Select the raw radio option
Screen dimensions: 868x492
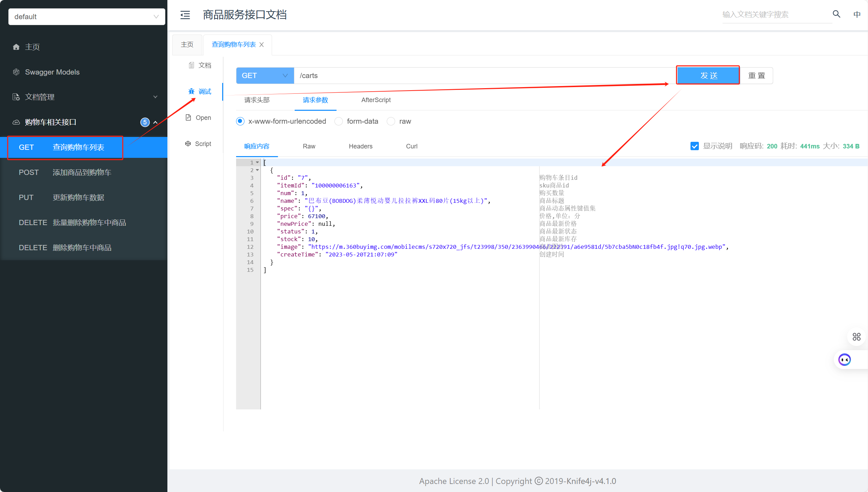pyautogui.click(x=391, y=121)
